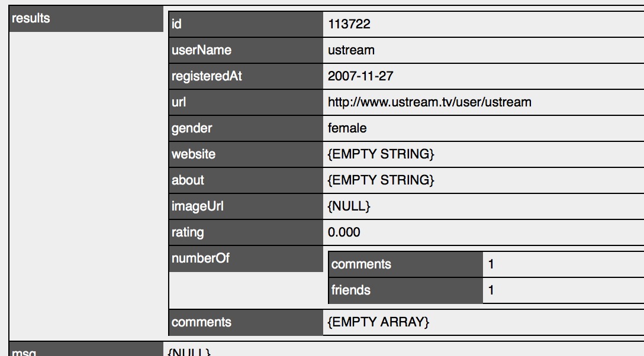Image resolution: width=644 pixels, height=356 pixels.
Task: Click the numberOf label cell
Action: coord(246,258)
